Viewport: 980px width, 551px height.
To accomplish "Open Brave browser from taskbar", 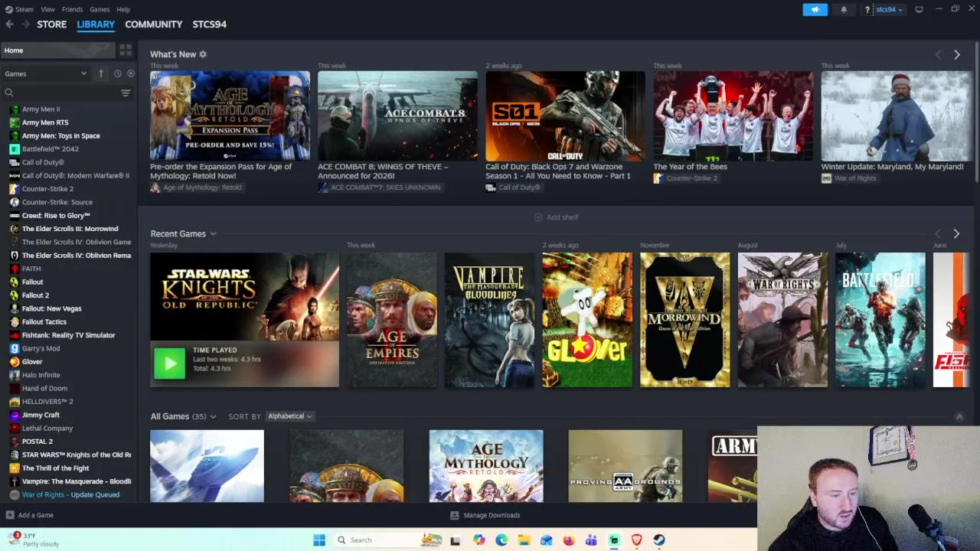I will (636, 540).
